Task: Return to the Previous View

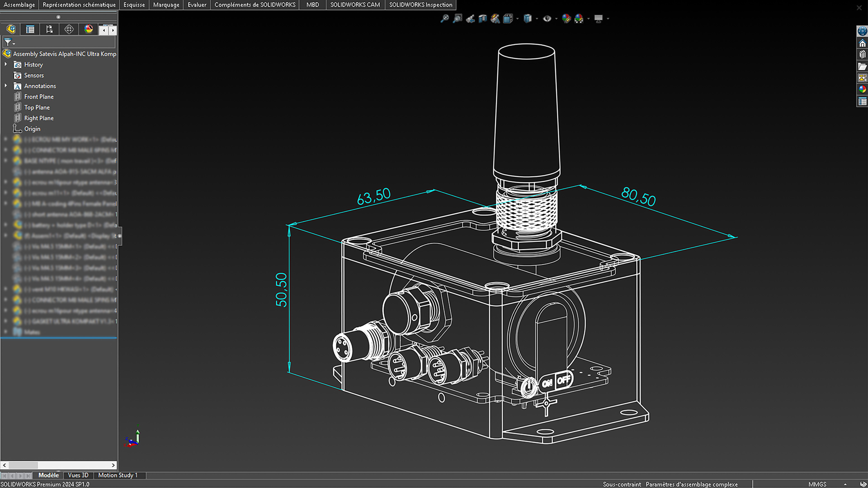Action: click(x=470, y=19)
